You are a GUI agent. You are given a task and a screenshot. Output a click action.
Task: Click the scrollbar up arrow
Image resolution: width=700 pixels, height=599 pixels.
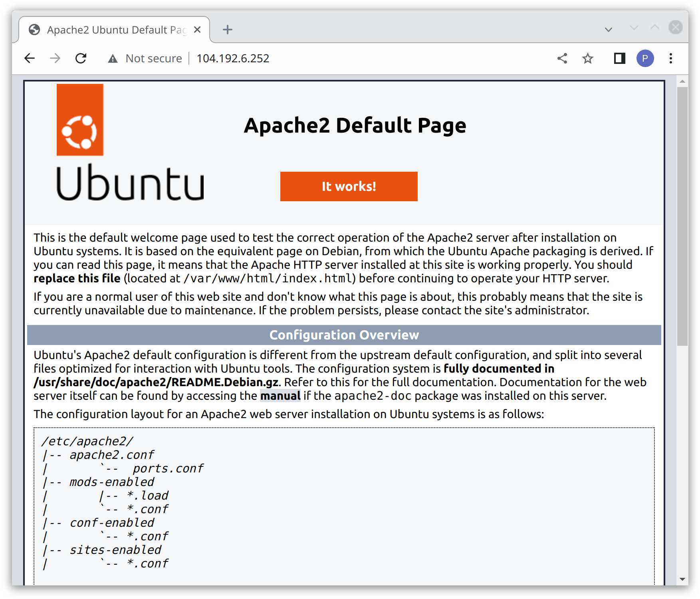tap(682, 81)
